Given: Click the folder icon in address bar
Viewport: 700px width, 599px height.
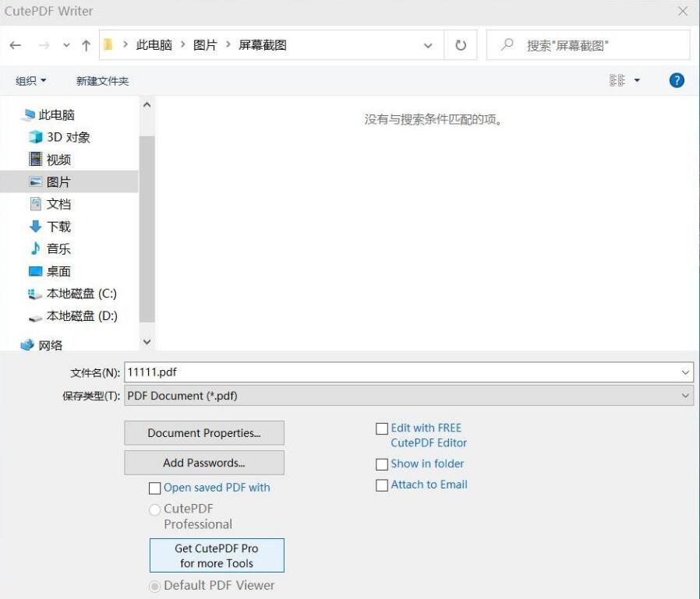Looking at the screenshot, I should [108, 44].
